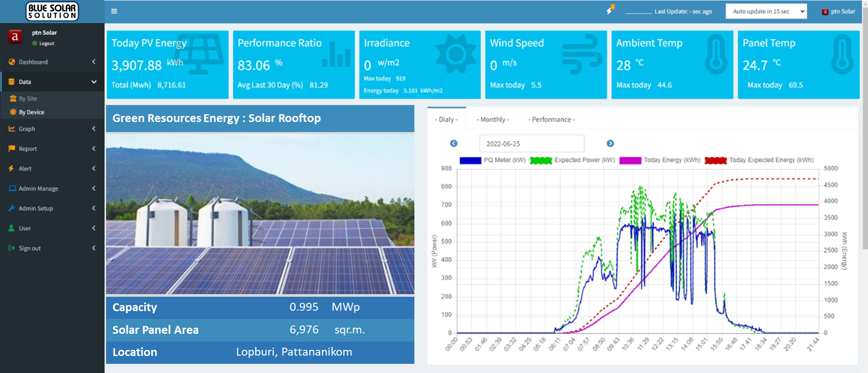Click the Sign out arrow icon

click(12, 248)
